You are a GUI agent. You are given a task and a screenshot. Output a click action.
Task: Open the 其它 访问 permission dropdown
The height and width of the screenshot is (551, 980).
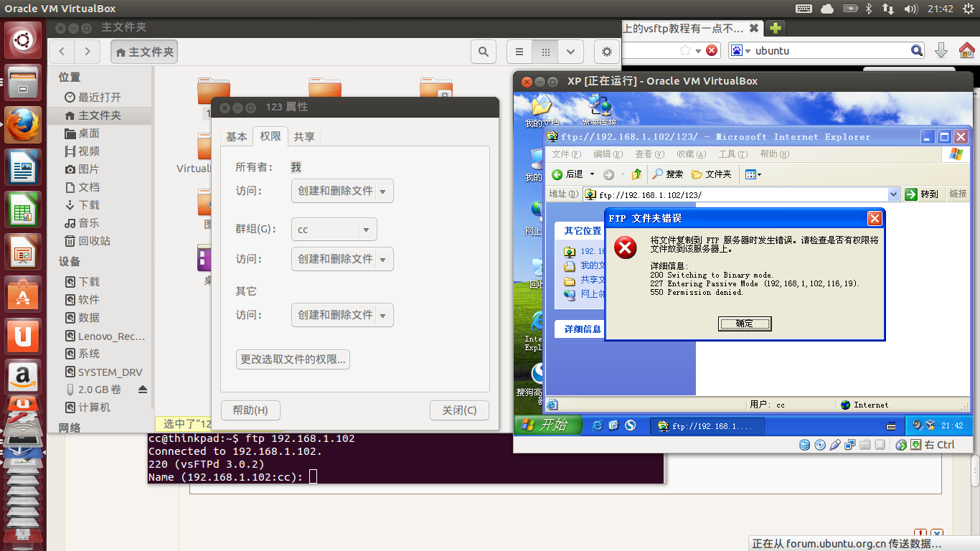pos(342,315)
